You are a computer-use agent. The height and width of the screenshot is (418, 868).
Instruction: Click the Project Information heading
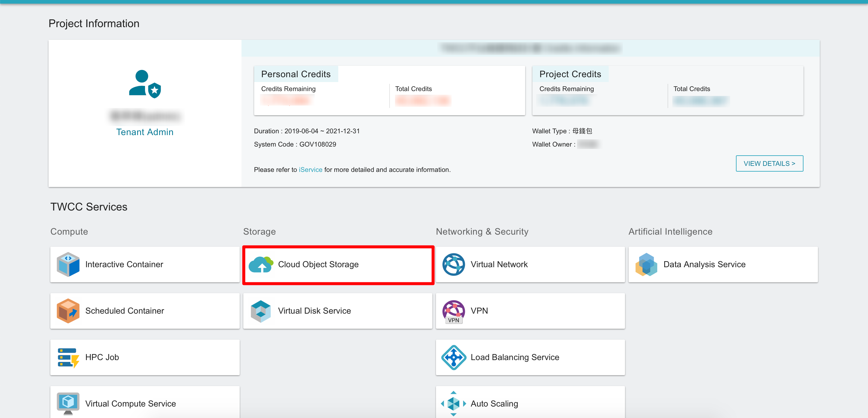(94, 23)
